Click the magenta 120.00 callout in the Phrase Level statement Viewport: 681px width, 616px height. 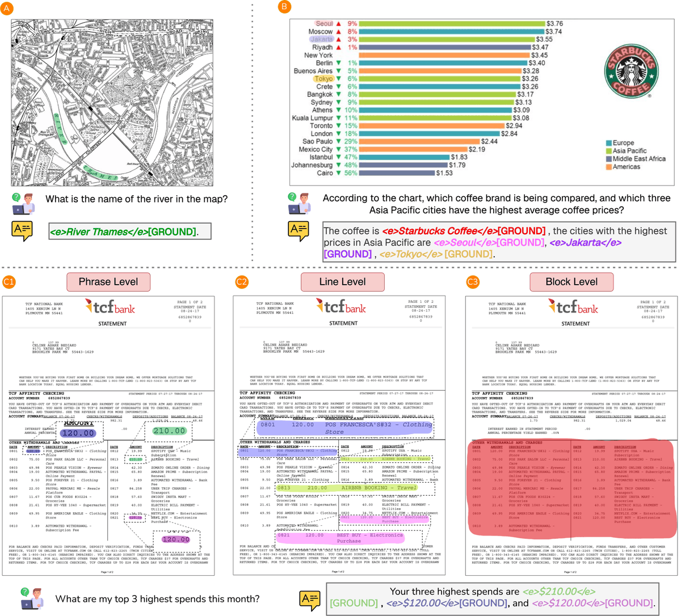point(176,539)
